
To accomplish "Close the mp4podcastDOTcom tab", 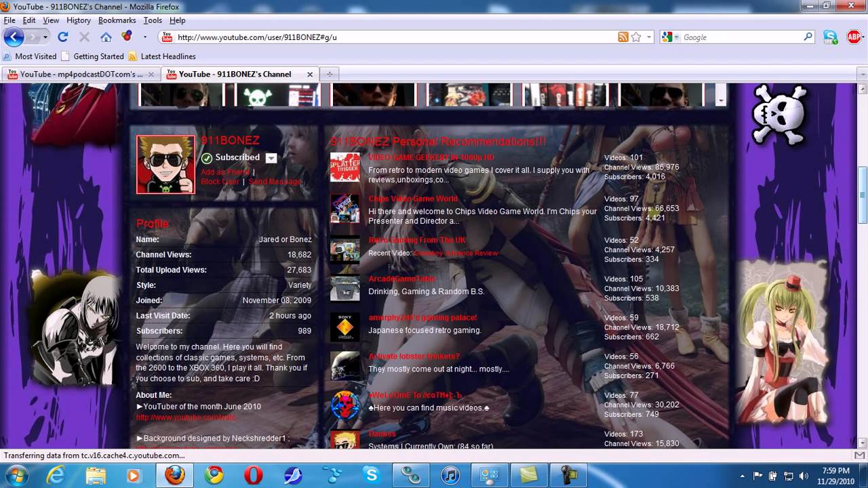I will pyautogui.click(x=151, y=75).
